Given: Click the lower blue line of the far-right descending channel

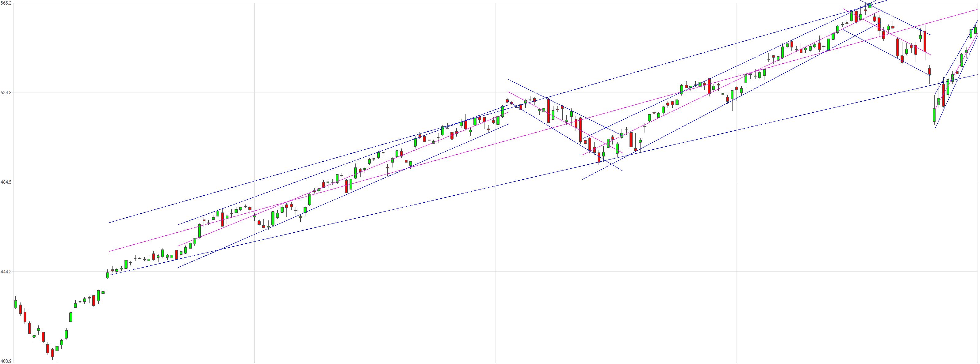Looking at the screenshot, I should (886, 53).
